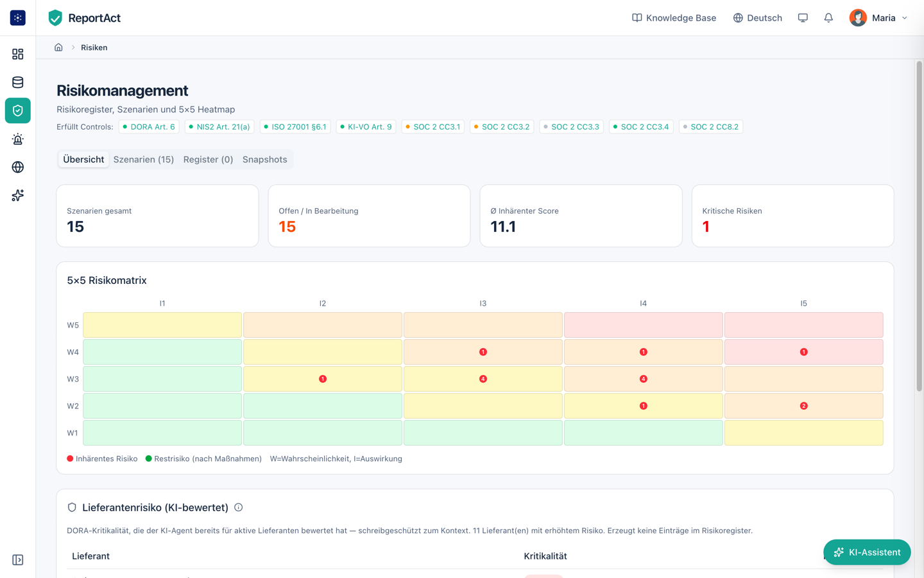Click risk marker in cell W4 I4
Image resolution: width=924 pixels, height=578 pixels.
click(644, 352)
